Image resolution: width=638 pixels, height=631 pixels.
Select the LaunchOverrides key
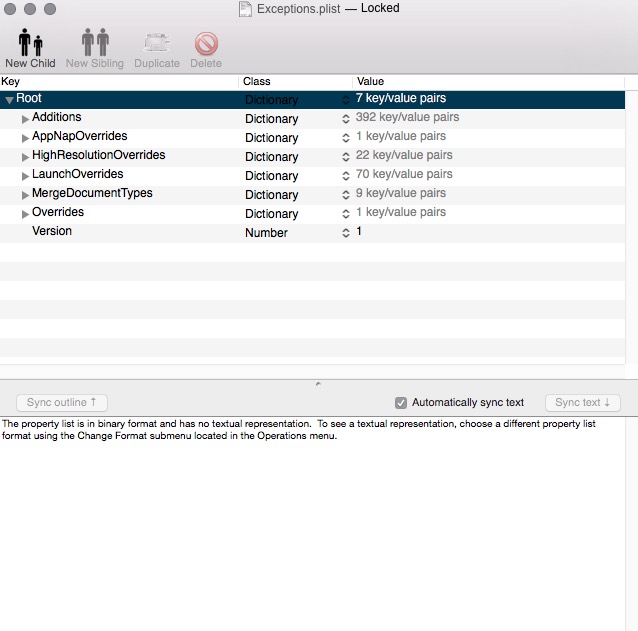(x=78, y=174)
